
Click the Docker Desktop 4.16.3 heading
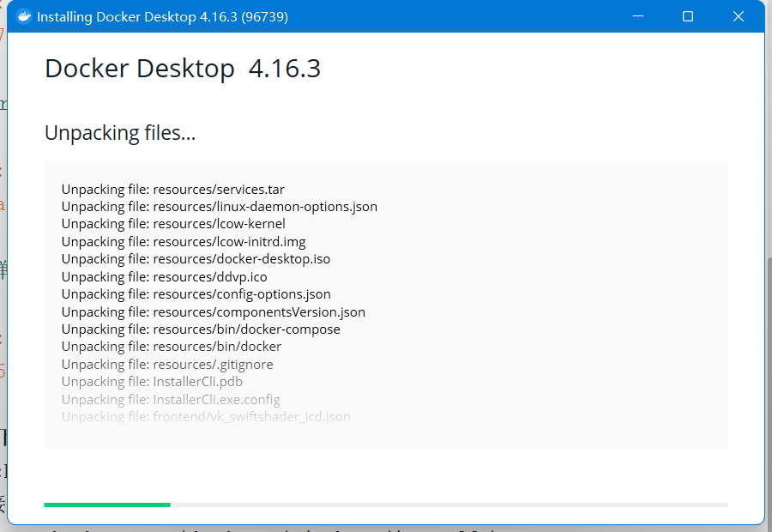182,68
